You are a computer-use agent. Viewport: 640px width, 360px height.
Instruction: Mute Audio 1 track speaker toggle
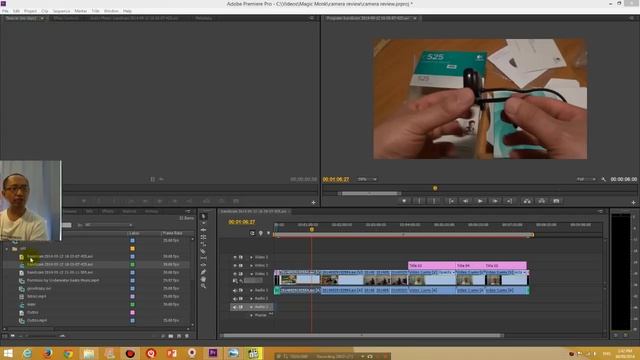click(x=235, y=290)
